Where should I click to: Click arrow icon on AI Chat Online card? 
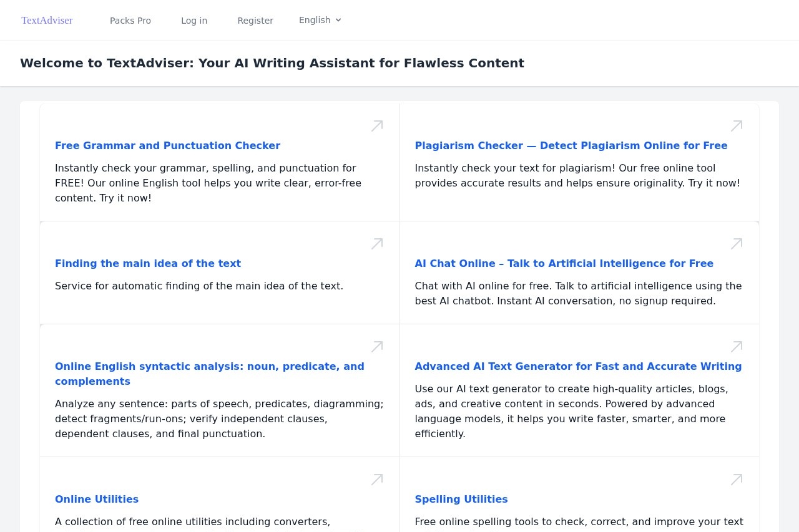737,244
